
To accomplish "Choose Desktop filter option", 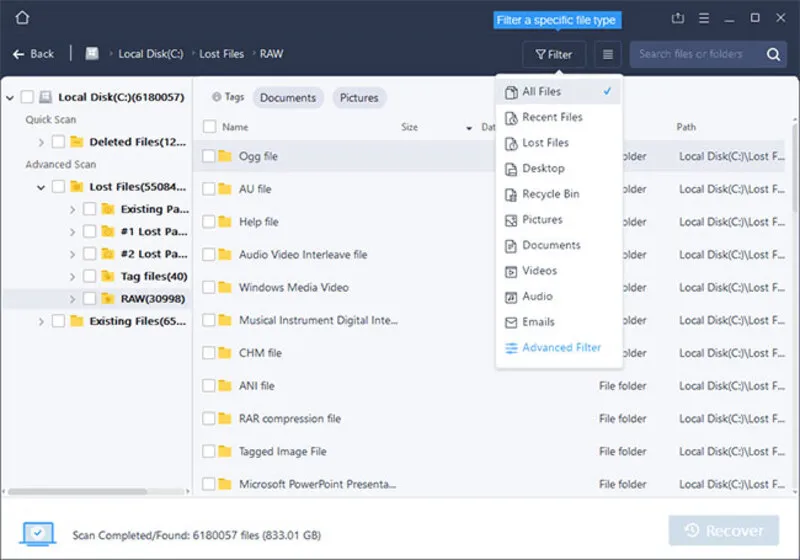I will [x=558, y=168].
